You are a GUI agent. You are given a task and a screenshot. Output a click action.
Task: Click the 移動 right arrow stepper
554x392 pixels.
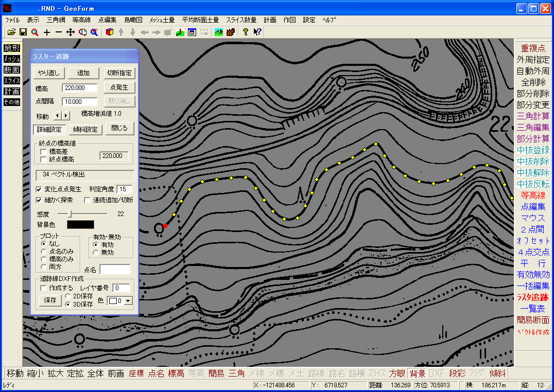(66, 115)
